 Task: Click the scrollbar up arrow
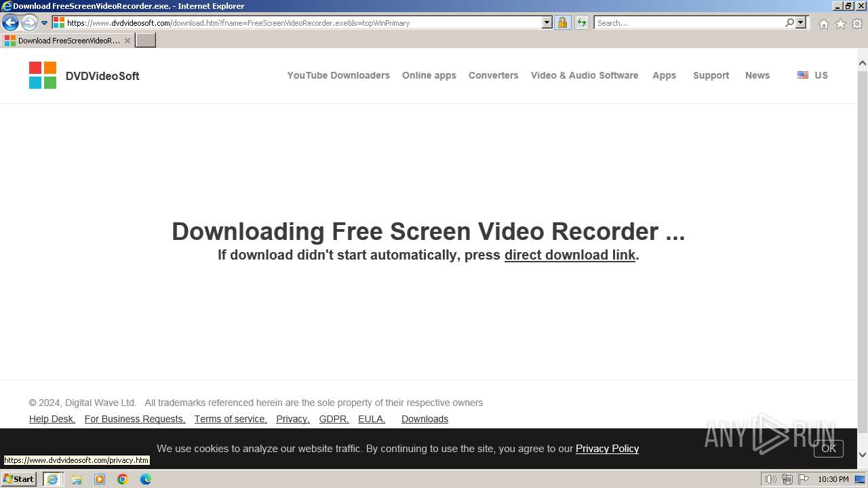pyautogui.click(x=863, y=64)
